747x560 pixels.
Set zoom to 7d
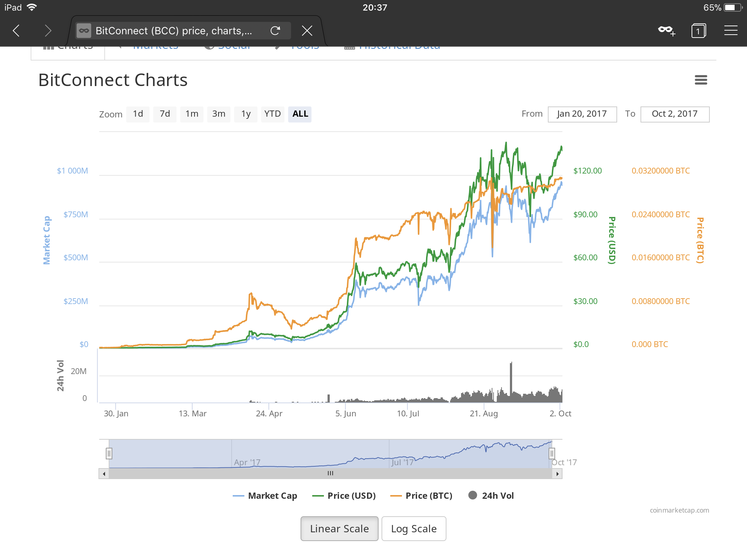(x=165, y=114)
